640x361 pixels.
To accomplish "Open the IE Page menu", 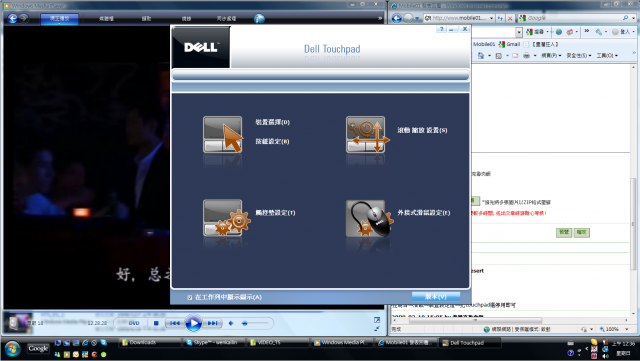I will click(x=551, y=56).
